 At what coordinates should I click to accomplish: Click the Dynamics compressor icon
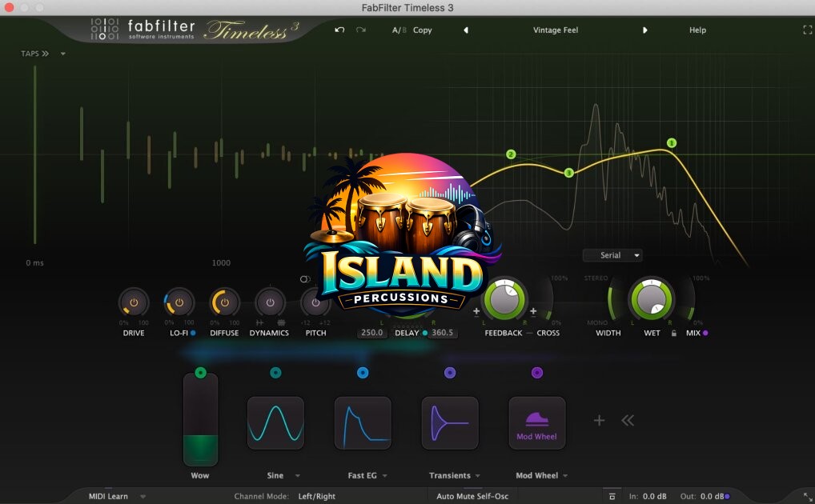[281, 322]
